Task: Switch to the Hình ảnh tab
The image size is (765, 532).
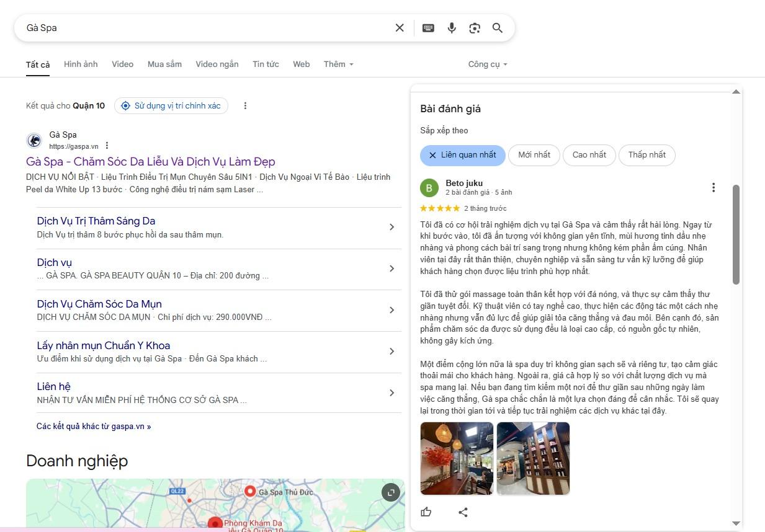Action: (81, 64)
